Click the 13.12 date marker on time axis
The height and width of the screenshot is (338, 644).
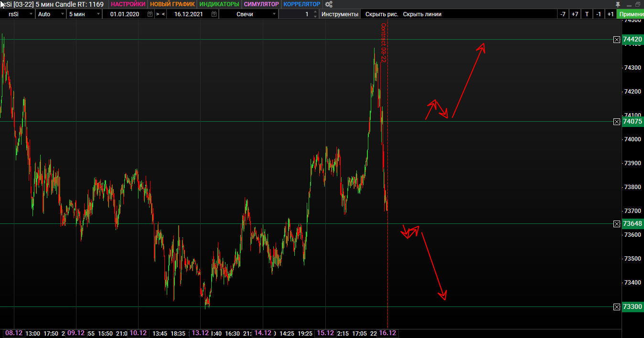(201, 333)
